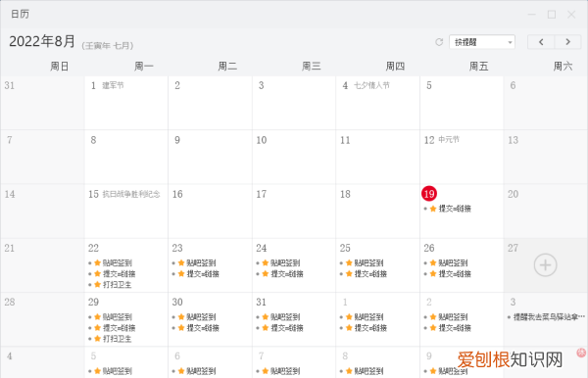Screen dimensions: 588x378
Task: Open the 贴吧签到 text on August 23
Action: [201, 263]
